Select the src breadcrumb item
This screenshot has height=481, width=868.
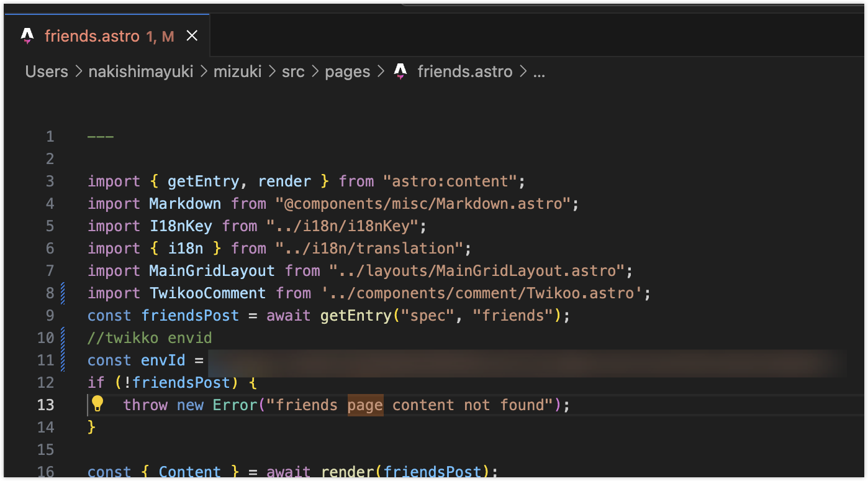pos(293,71)
